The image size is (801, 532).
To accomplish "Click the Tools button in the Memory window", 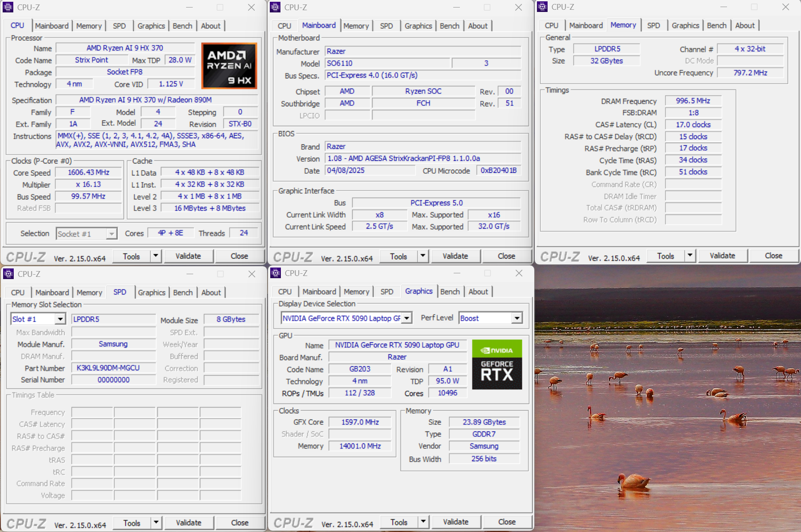I will [665, 256].
